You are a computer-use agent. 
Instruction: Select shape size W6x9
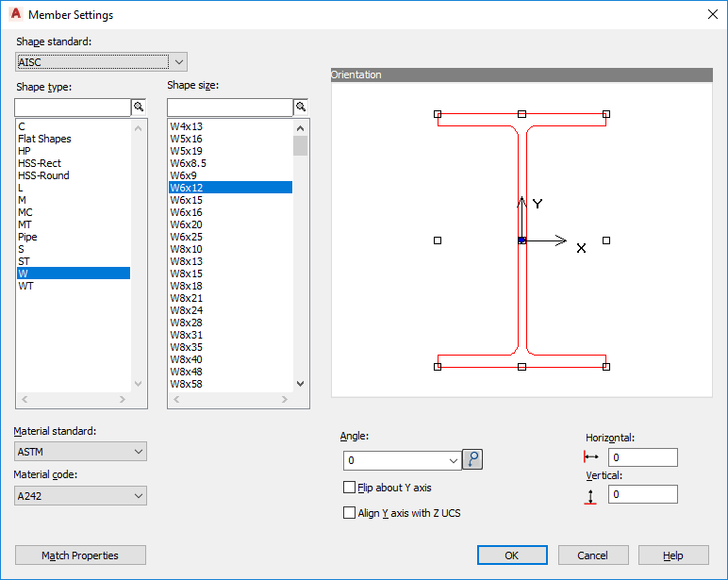[x=231, y=175]
